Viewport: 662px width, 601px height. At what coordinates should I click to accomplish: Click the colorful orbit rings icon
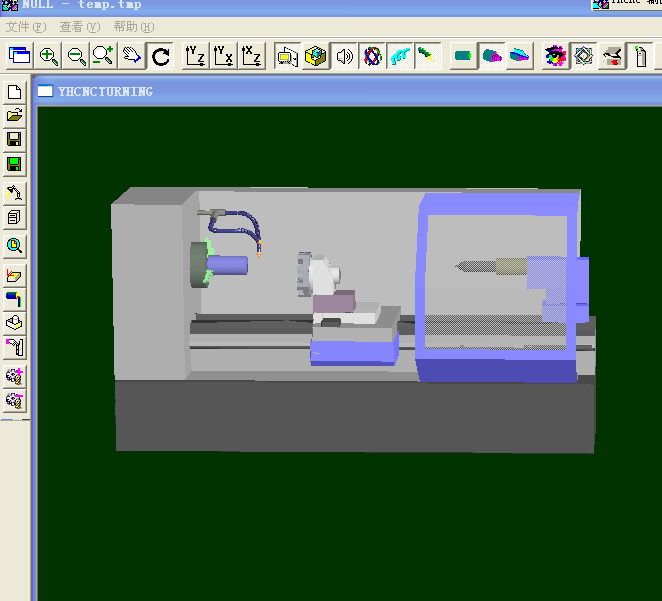point(372,56)
